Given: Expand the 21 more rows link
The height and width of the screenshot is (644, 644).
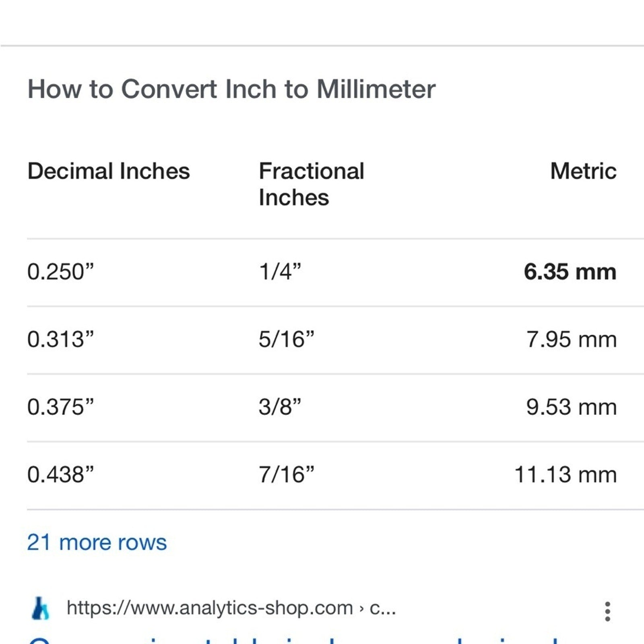Looking at the screenshot, I should coord(97,542).
